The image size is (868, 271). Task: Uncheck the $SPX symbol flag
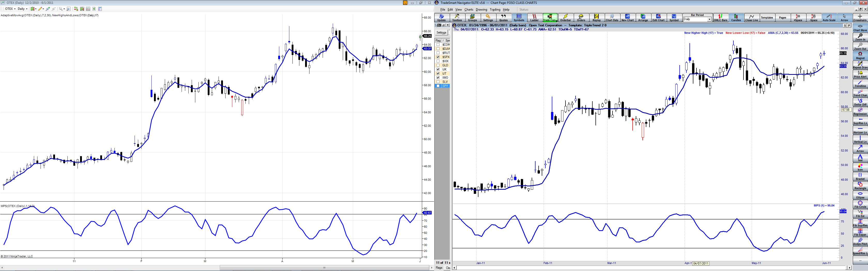coord(438,57)
